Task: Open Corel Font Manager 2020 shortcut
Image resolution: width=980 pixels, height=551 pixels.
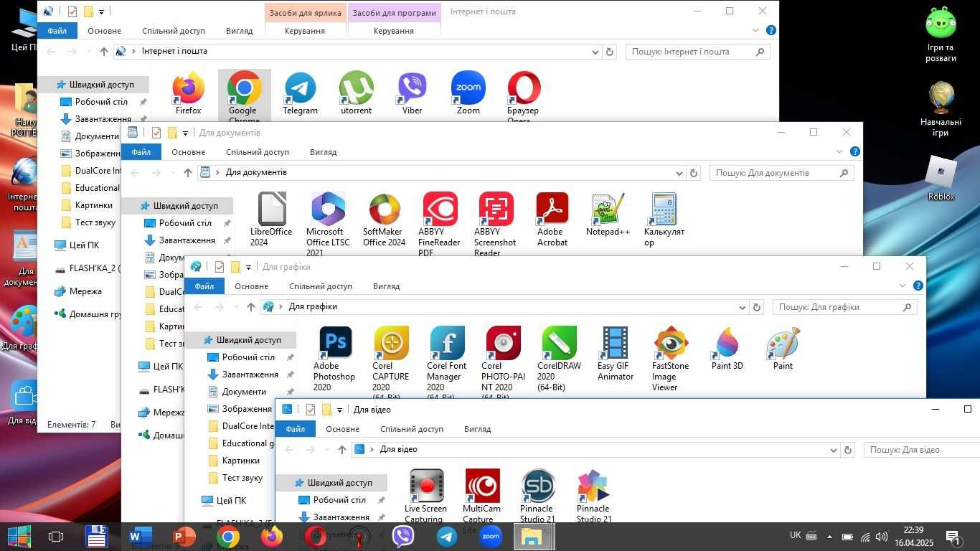Action: pos(446,362)
